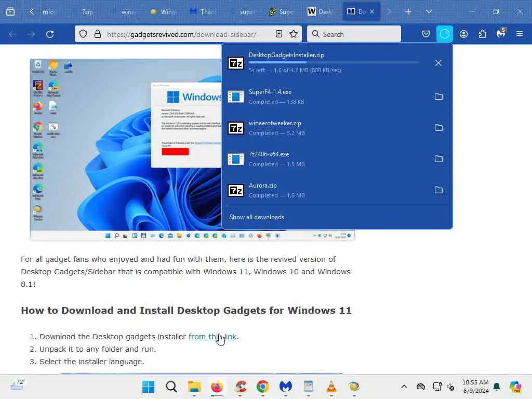Switch to the 'Than' Malwarebytes tab
The image size is (532, 399).
[203, 11]
